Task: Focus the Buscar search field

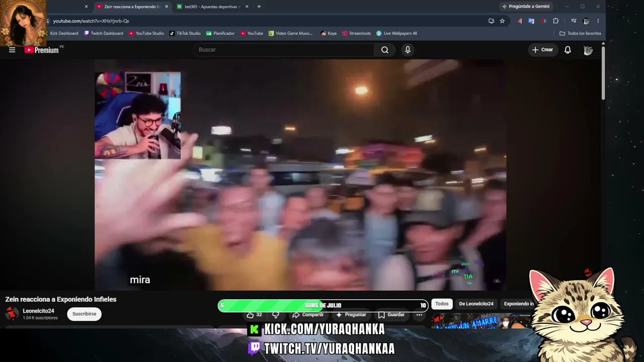Action: (x=283, y=50)
